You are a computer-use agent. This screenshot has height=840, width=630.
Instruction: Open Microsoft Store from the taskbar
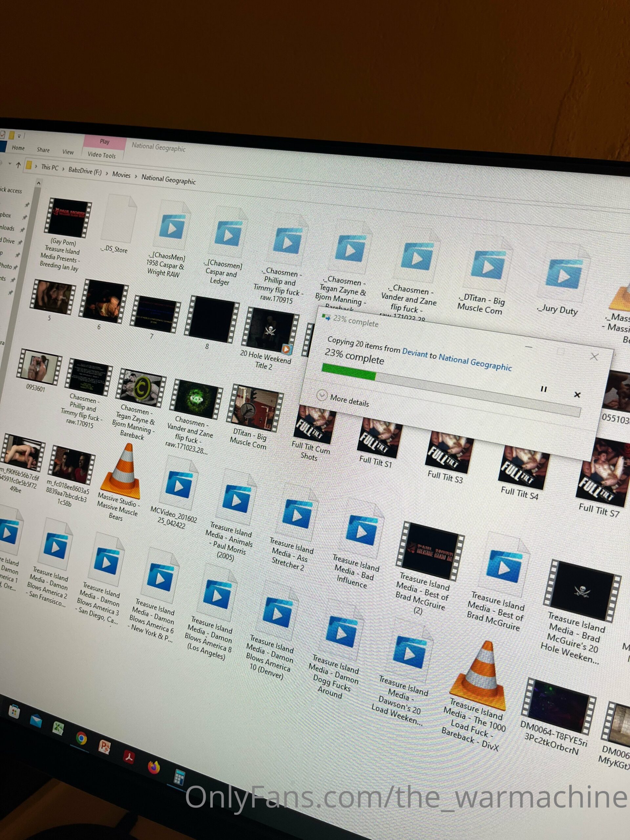(x=14, y=711)
